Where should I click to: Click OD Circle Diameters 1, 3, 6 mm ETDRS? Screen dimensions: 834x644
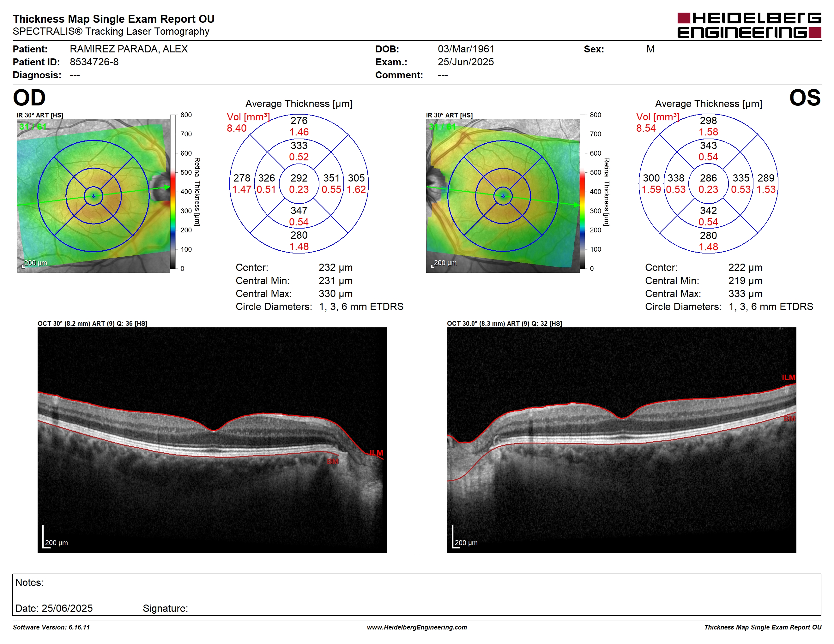(361, 307)
